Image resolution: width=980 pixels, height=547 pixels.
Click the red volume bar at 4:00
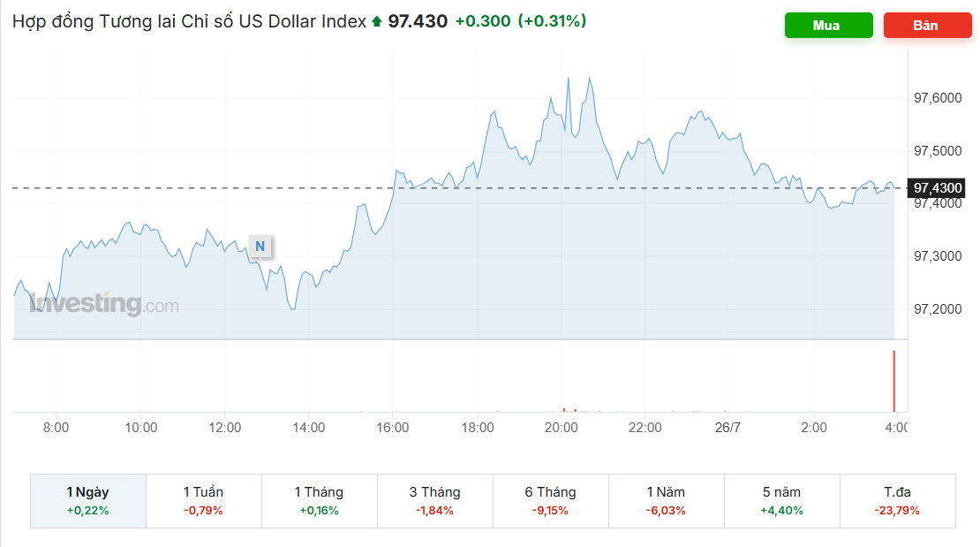pos(893,381)
